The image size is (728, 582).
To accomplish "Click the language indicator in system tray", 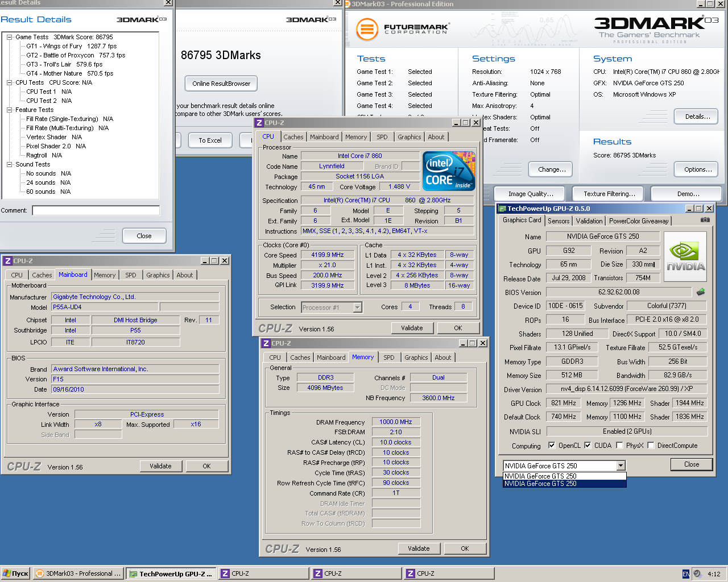I will click(x=685, y=574).
